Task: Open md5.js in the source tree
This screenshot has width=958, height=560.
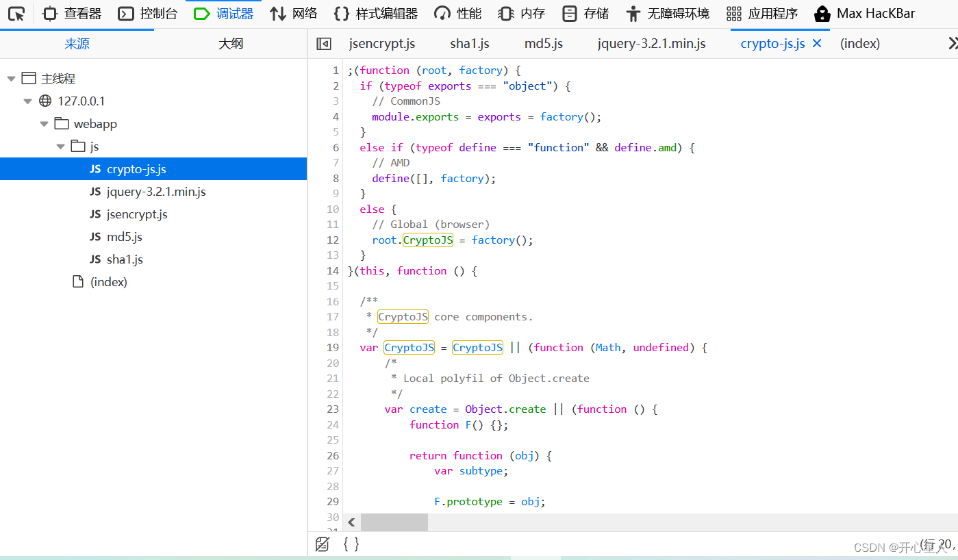Action: [x=153, y=237]
